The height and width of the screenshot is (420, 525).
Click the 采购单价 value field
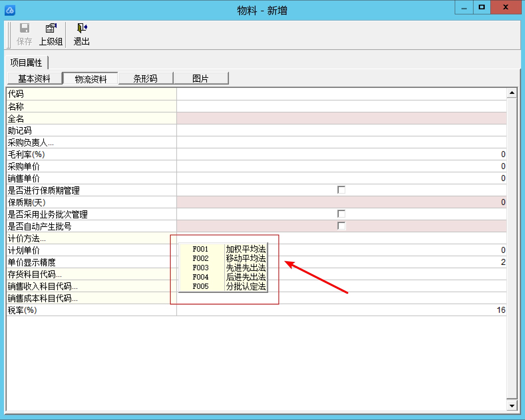342,166
